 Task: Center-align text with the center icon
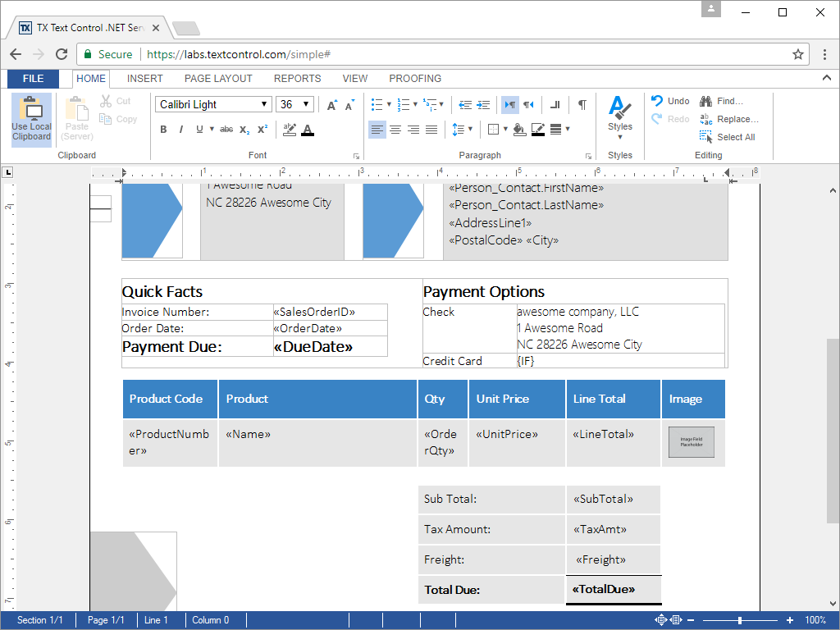click(395, 130)
